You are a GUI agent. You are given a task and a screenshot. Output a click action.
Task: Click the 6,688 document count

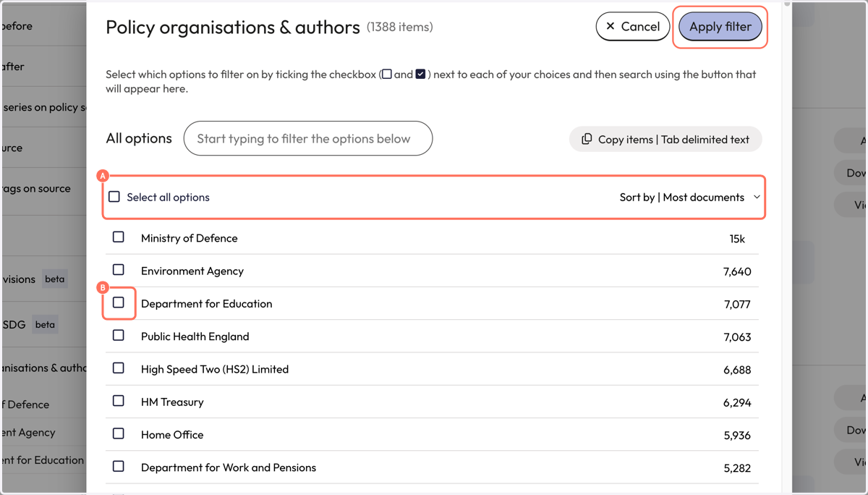point(737,370)
